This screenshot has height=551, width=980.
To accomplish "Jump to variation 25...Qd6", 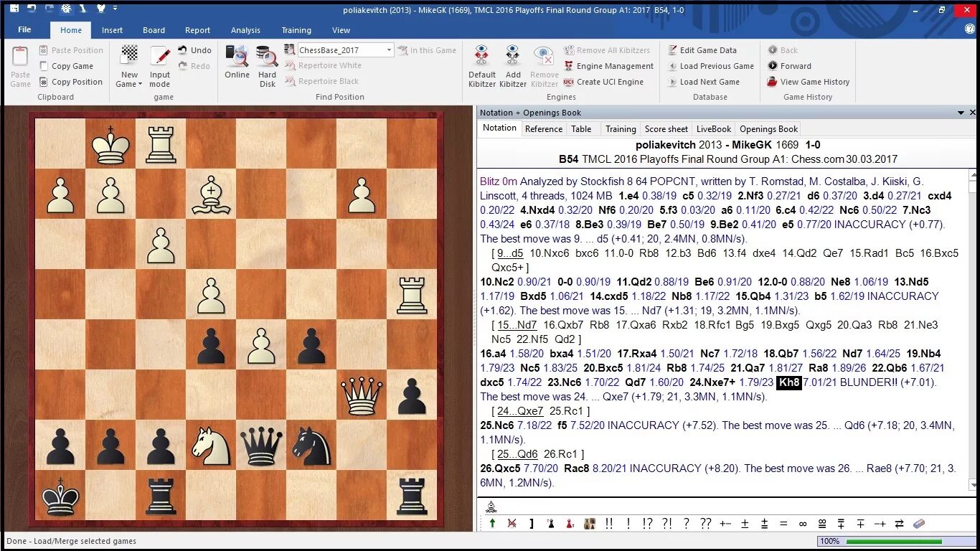I will (517, 454).
